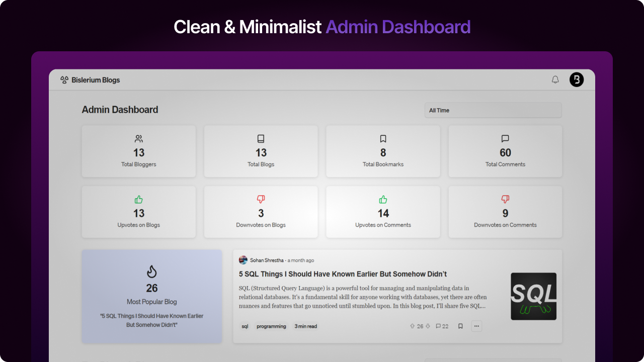Viewport: 644px width, 362px height.
Task: Expand the All Time filter dropdown
Action: tap(493, 110)
